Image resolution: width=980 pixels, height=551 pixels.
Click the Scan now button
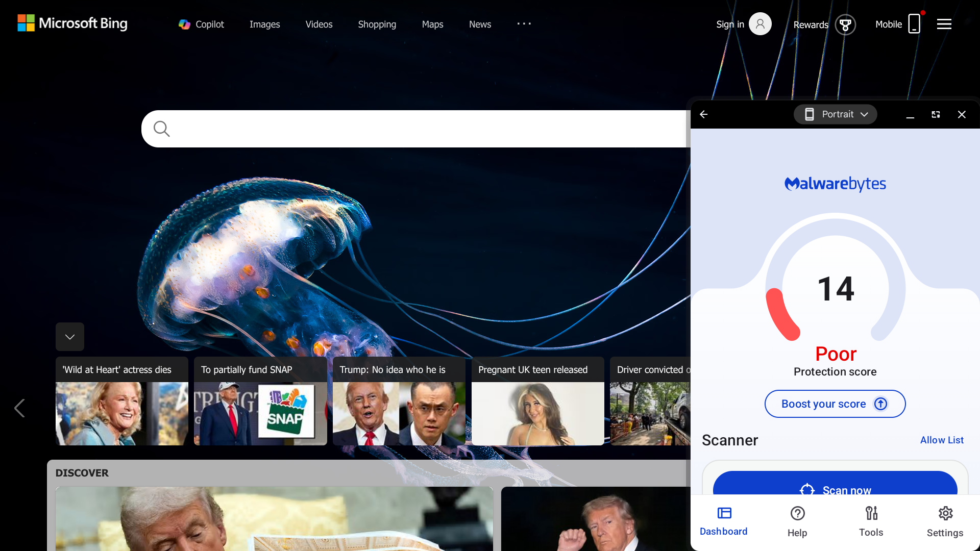pos(835,484)
